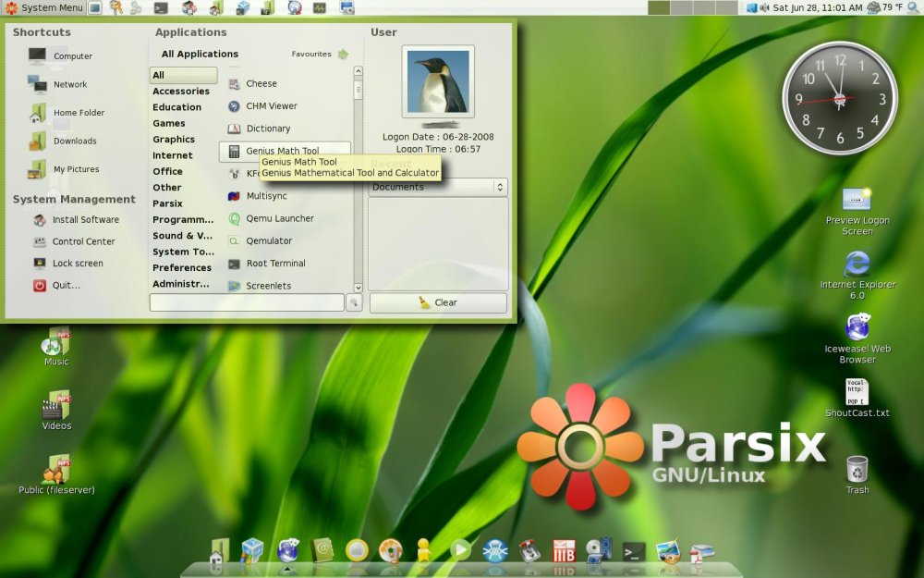The height and width of the screenshot is (578, 924).
Task: Click the terminal icon in top panel
Action: [160, 7]
